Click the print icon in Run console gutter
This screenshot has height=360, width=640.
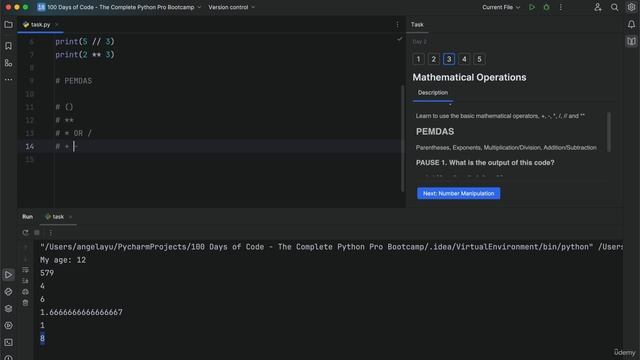tap(25, 292)
